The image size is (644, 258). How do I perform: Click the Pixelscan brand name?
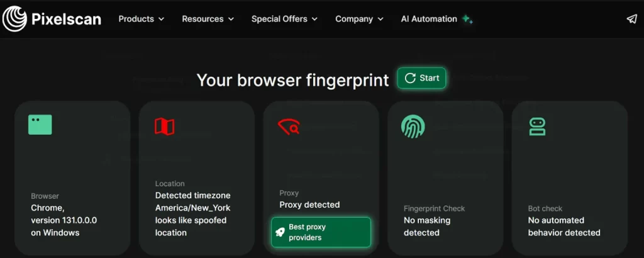coord(66,19)
